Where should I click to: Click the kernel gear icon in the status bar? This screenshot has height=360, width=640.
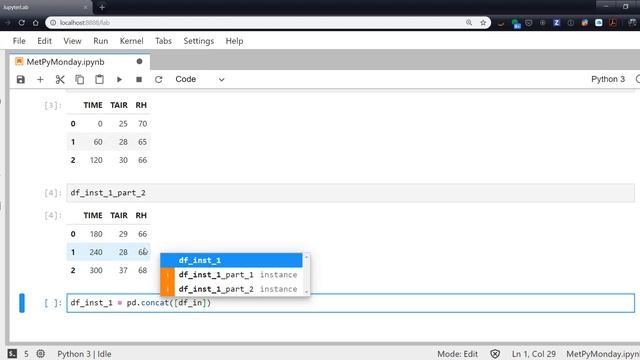40,354
